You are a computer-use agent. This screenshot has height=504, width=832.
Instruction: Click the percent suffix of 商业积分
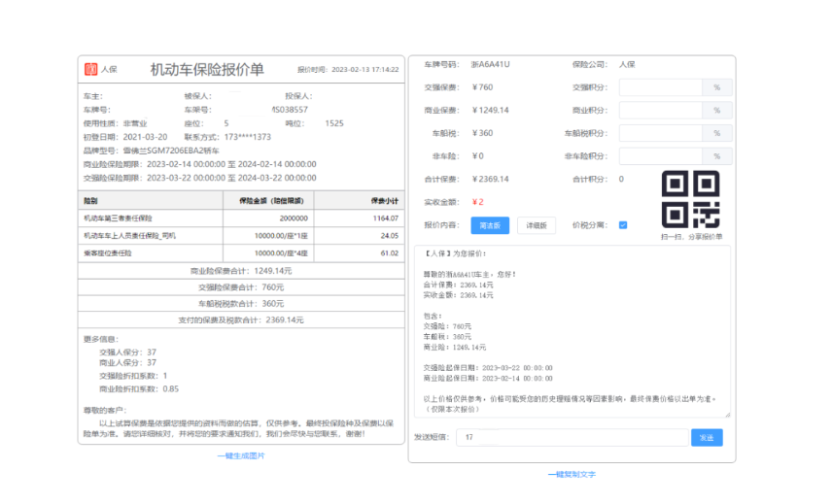click(717, 111)
